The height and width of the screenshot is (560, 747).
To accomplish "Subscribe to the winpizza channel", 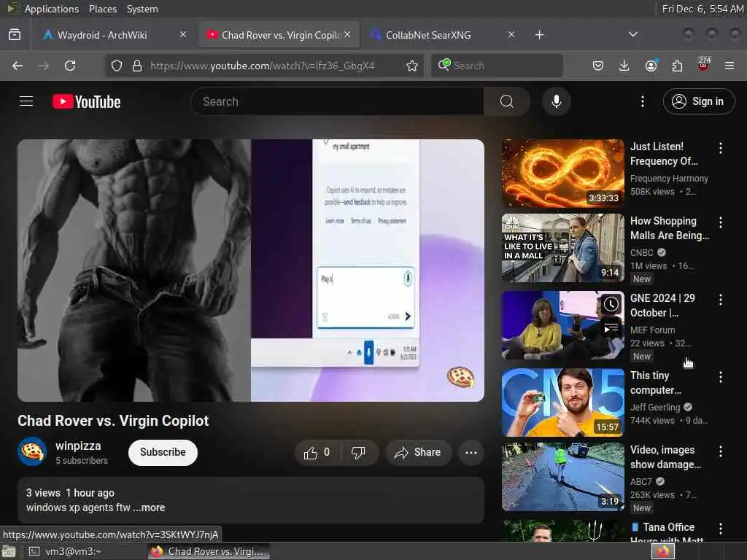I will pos(163,452).
